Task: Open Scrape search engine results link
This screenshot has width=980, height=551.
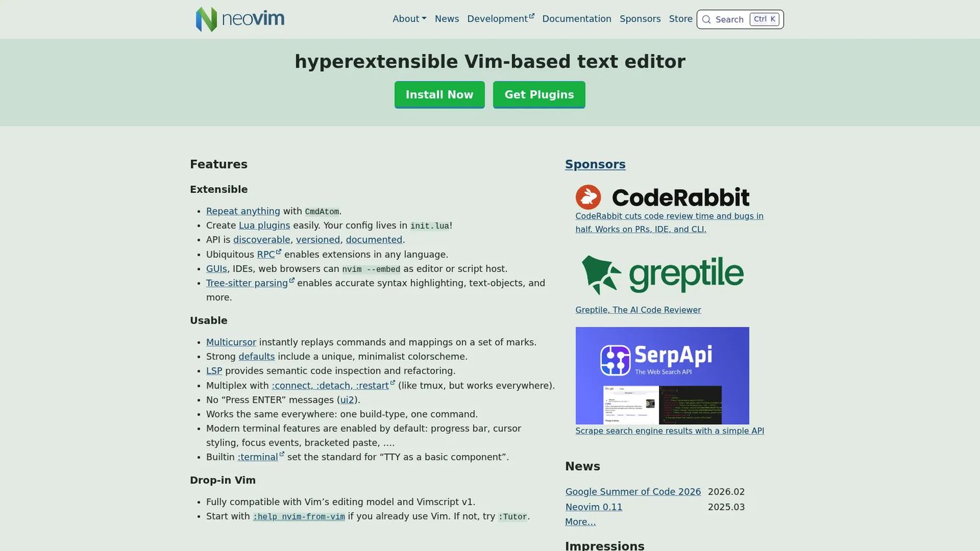Action: [670, 431]
